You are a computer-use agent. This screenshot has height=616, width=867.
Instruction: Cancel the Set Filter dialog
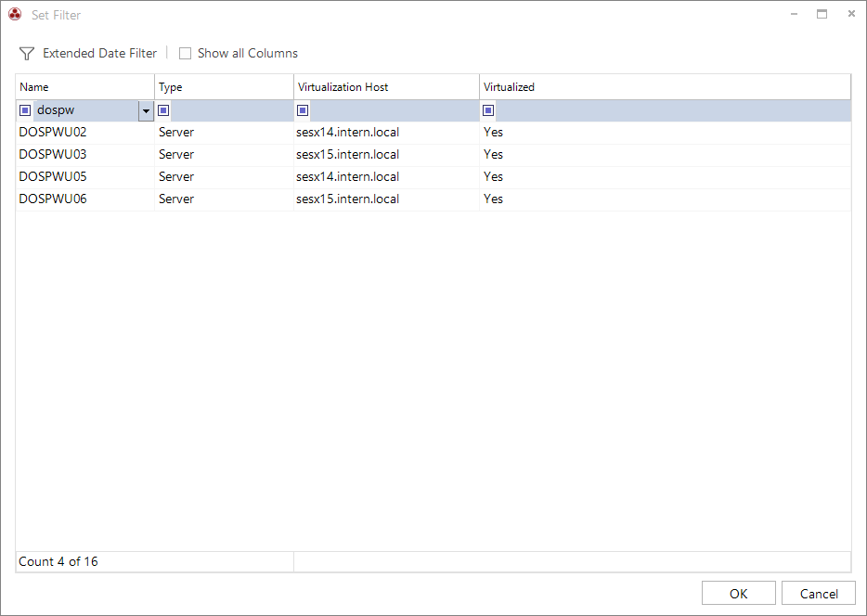pos(819,594)
